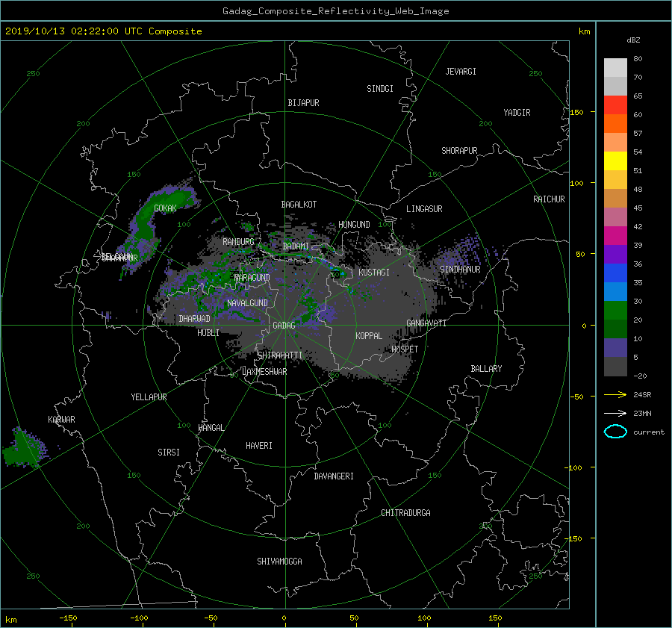Viewport: 672px width, 628px height.
Task: Select the 'BIJAPUR' city label
Action: point(303,103)
